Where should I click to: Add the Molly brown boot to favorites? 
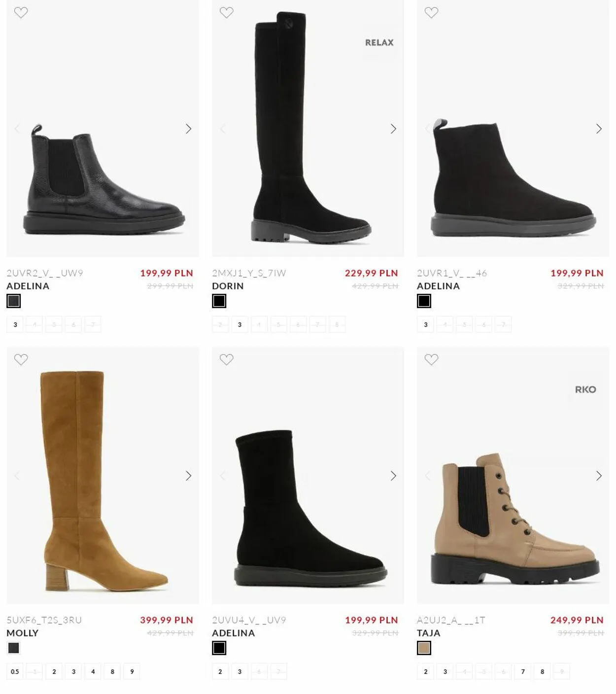21,359
